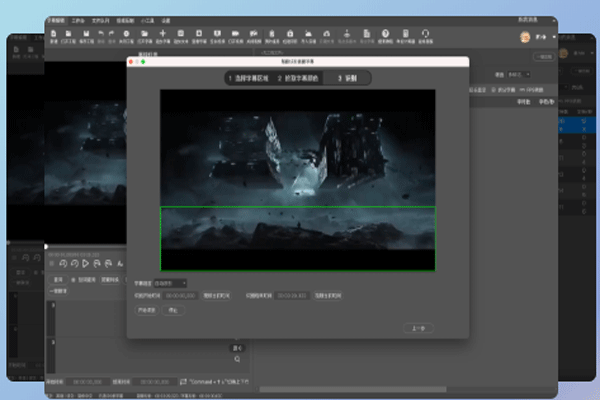Click the recording start time input field
The image size is (600, 400).
click(x=180, y=296)
